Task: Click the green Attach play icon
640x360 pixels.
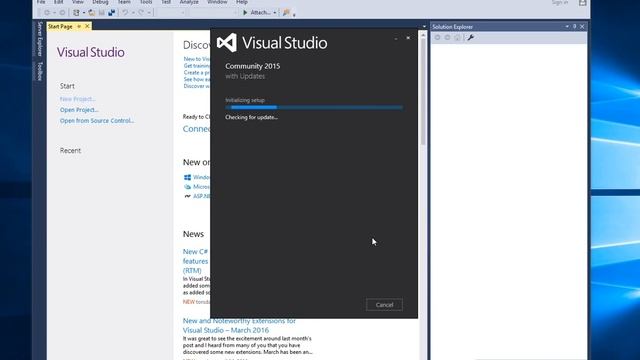Action: pyautogui.click(x=245, y=13)
